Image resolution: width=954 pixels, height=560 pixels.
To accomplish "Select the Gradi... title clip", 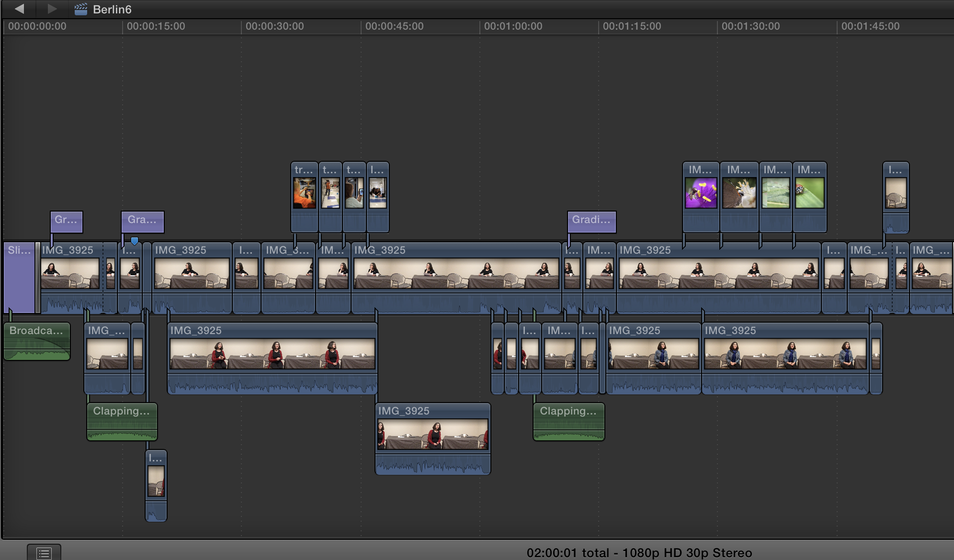I will [x=592, y=222].
